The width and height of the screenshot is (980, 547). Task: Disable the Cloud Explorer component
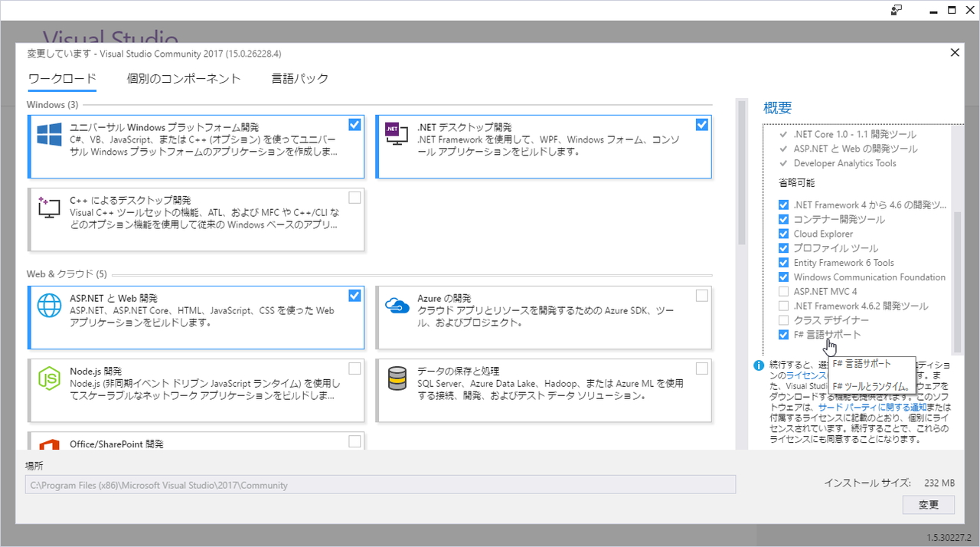(783, 234)
